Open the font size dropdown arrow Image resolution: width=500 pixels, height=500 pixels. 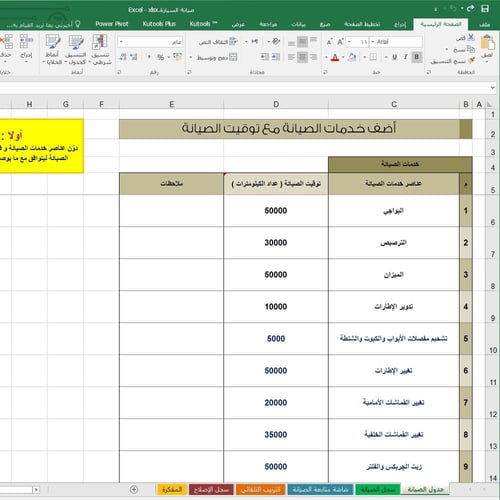click(x=349, y=42)
